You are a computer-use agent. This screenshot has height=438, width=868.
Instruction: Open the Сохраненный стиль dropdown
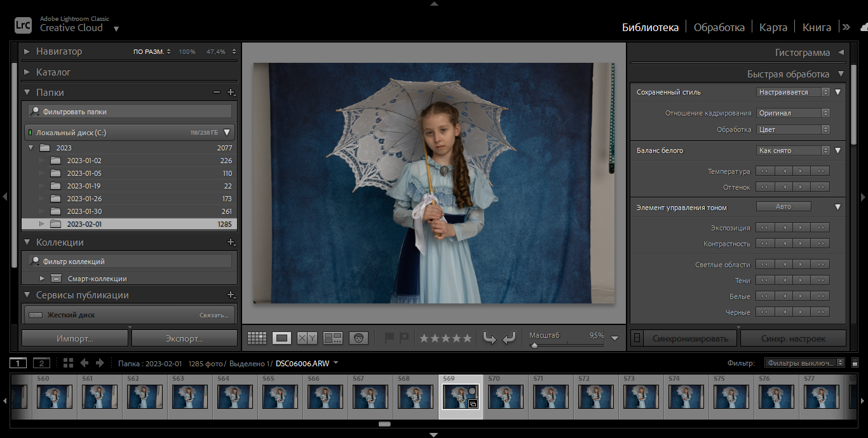tap(794, 92)
